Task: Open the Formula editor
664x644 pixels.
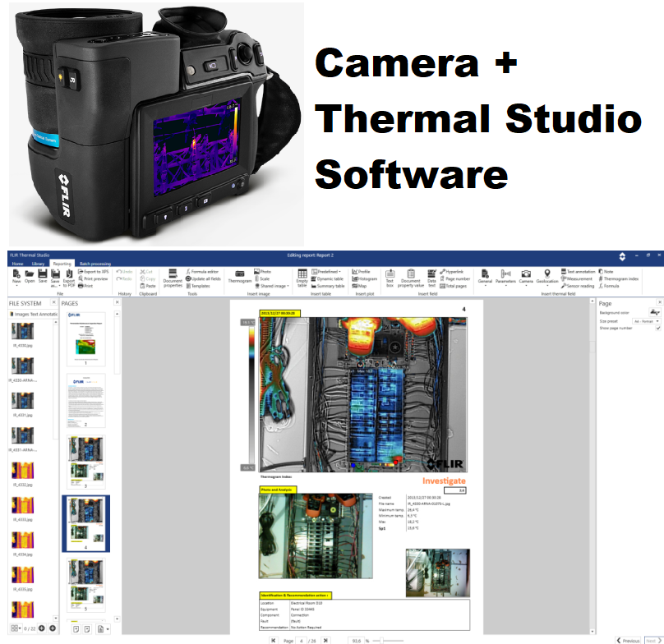Action: tap(202, 271)
